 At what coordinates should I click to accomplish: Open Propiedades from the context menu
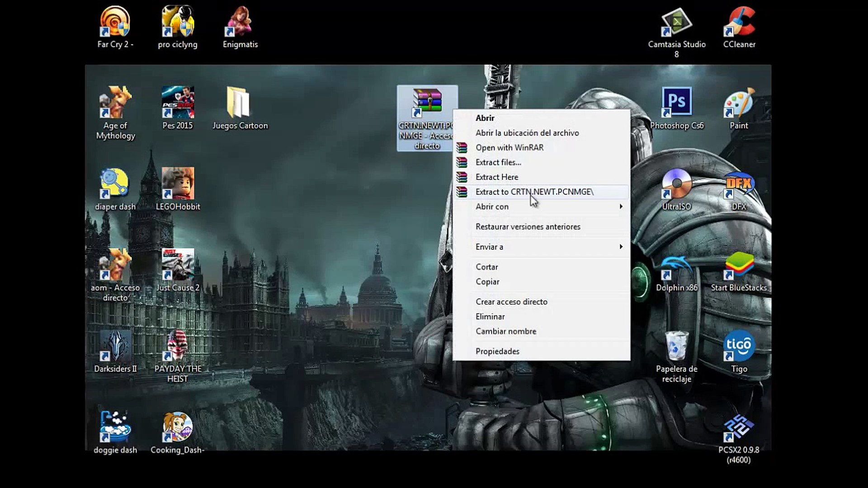tap(497, 352)
